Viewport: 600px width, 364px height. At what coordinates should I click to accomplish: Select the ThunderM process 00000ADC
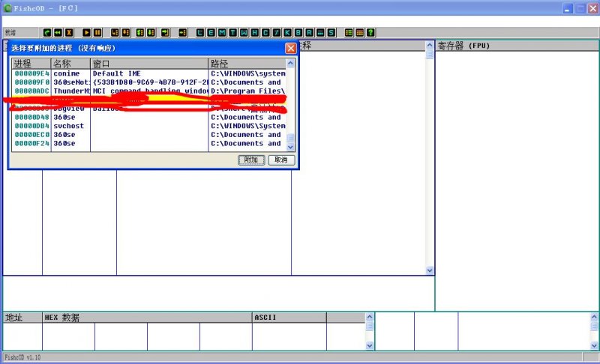pyautogui.click(x=149, y=91)
